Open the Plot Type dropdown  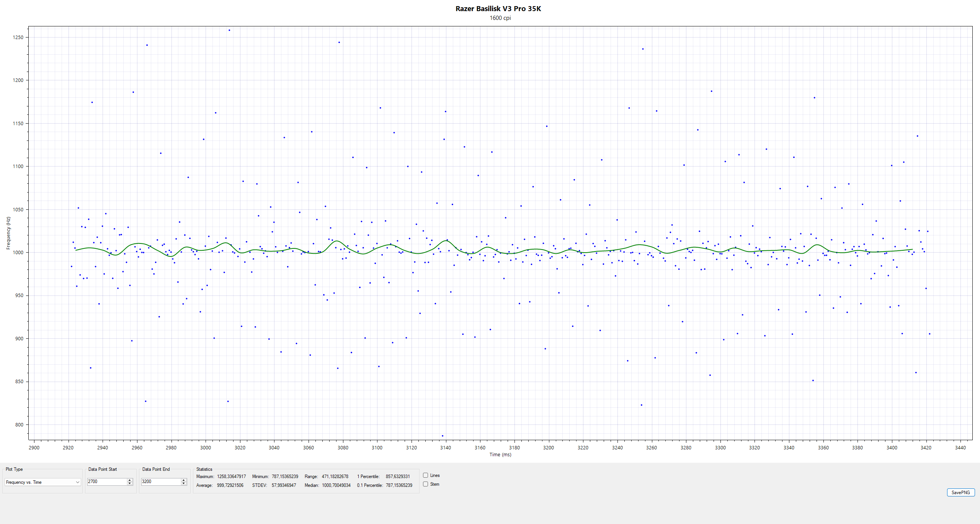[x=42, y=482]
